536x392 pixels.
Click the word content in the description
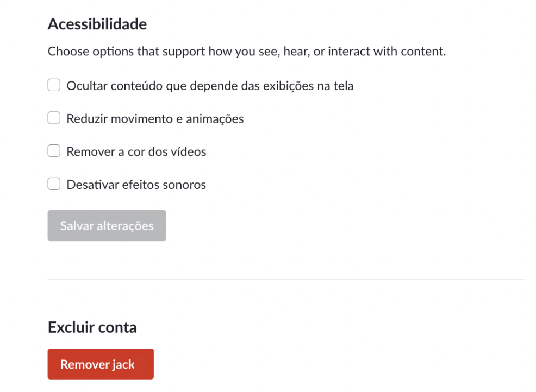pos(422,51)
